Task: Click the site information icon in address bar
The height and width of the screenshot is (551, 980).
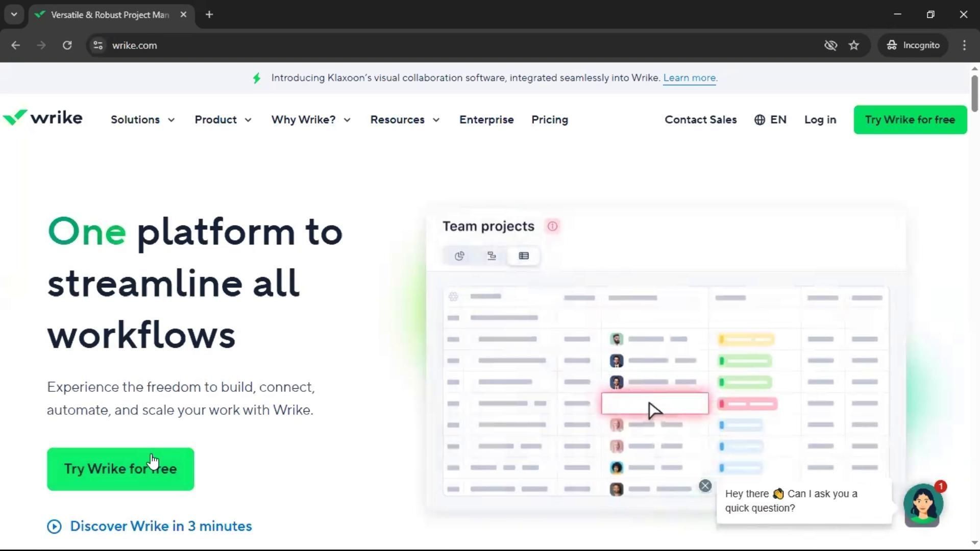Action: (98, 45)
